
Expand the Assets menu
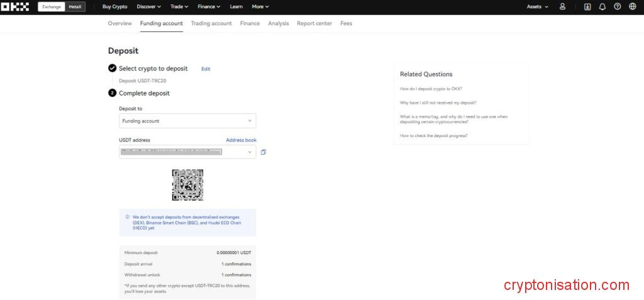(x=537, y=6)
